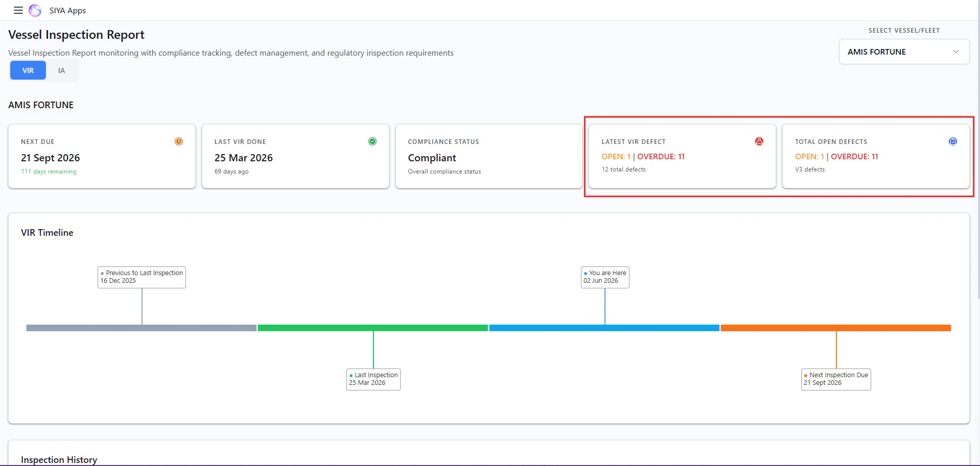This screenshot has width=980, height=466.
Task: Switch to the VIR tab
Action: pyautogui.click(x=28, y=70)
